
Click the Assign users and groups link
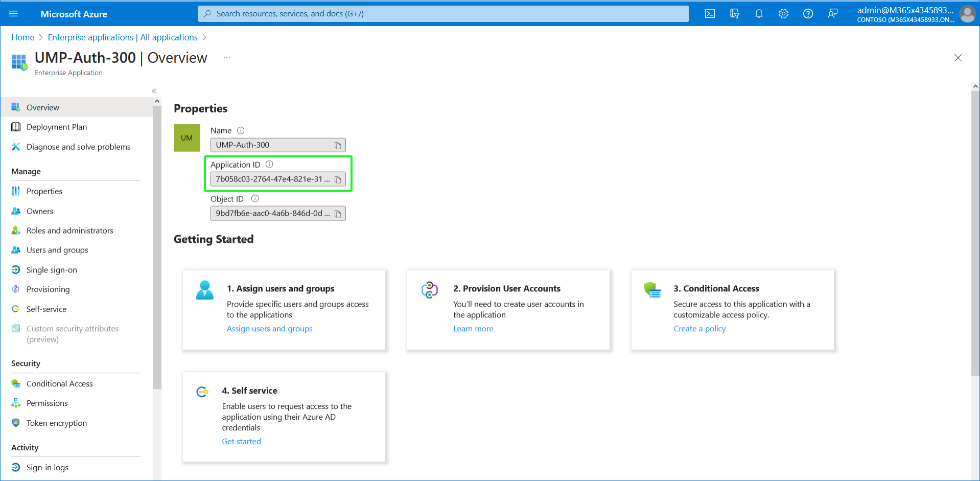tap(269, 329)
